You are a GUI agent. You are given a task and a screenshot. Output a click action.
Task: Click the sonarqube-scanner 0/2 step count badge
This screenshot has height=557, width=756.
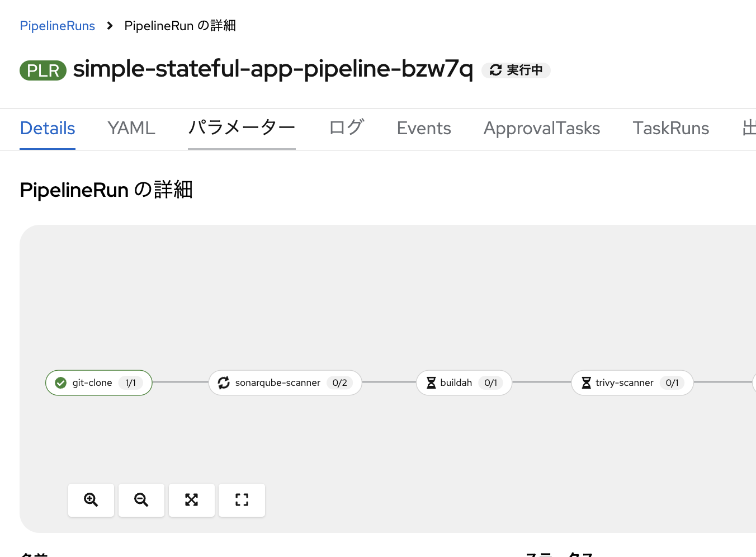[340, 383]
